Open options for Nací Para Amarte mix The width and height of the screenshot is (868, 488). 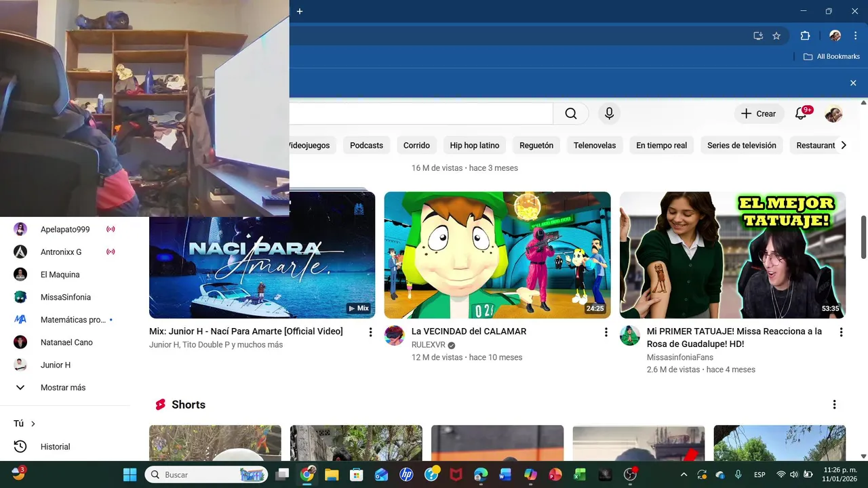pos(370,332)
